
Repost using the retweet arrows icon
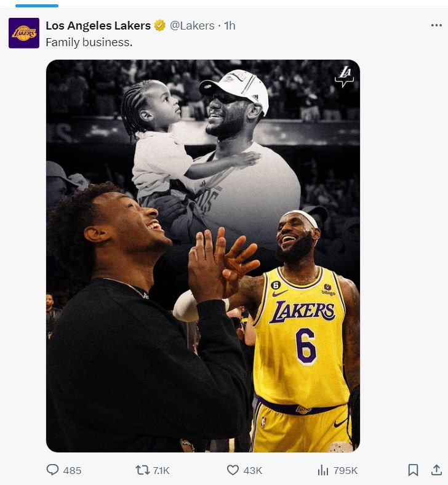click(142, 470)
